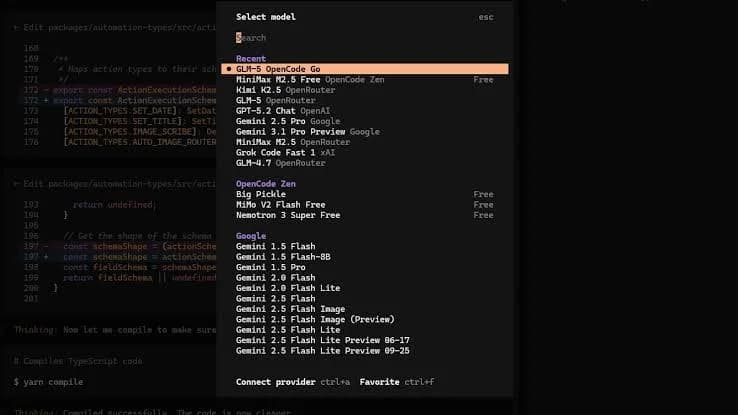Pick Nemotron 3 Super Free
Image resolution: width=738 pixels, height=415 pixels.
pos(365,215)
